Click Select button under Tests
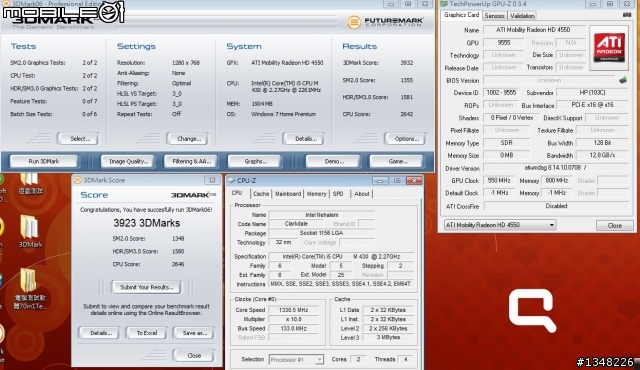The image size is (640, 370). (x=79, y=139)
